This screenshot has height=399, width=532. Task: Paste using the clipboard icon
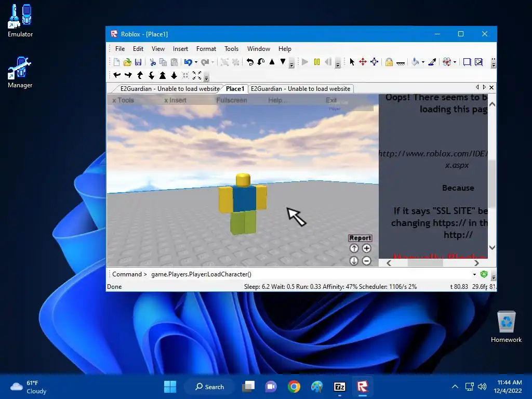(x=174, y=62)
